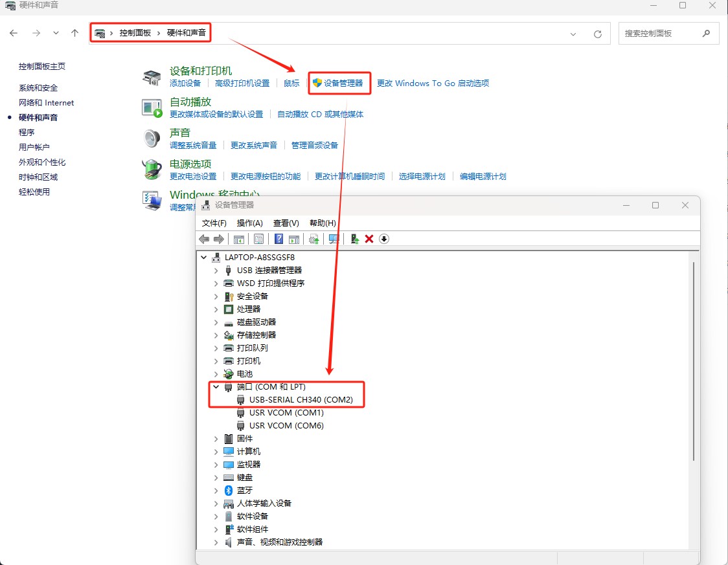728x565 pixels.
Task: Expand the 监视器 node
Action: tap(216, 464)
